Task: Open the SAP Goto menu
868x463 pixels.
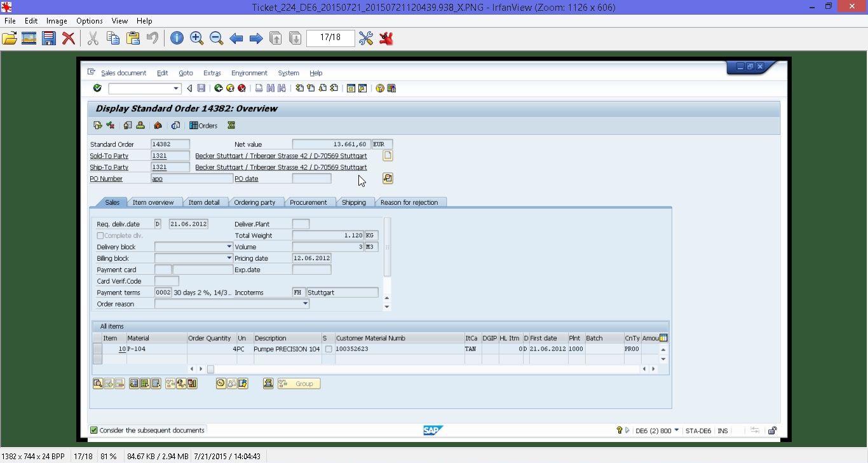Action: [x=186, y=73]
